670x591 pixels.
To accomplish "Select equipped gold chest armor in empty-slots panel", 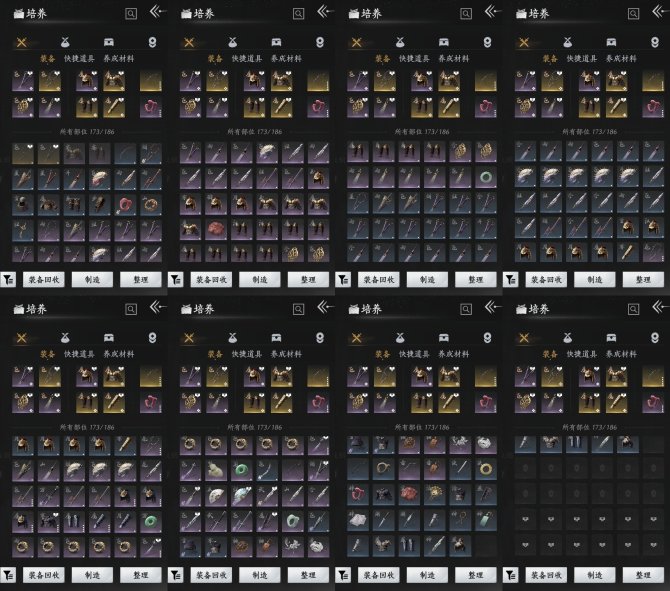I will [616, 377].
